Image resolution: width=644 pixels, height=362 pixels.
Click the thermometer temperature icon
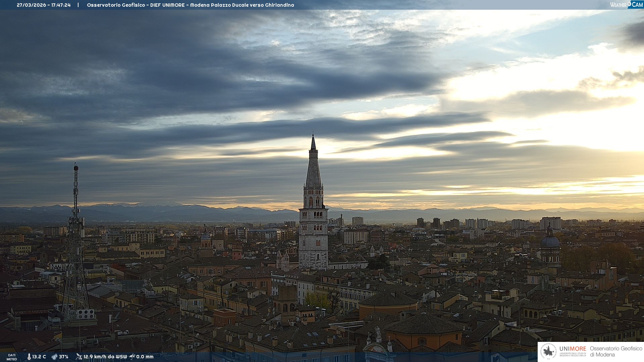click(29, 357)
